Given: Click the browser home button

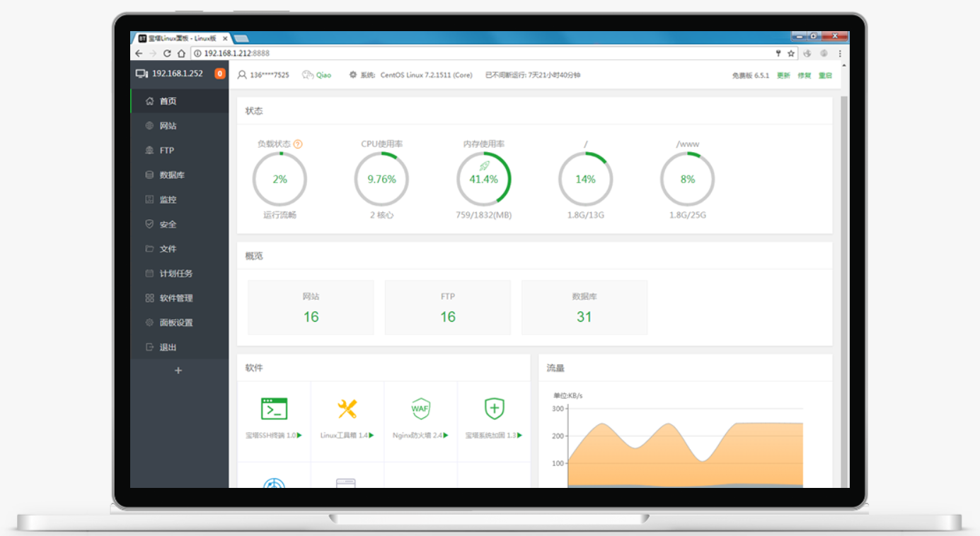Looking at the screenshot, I should tap(181, 53).
